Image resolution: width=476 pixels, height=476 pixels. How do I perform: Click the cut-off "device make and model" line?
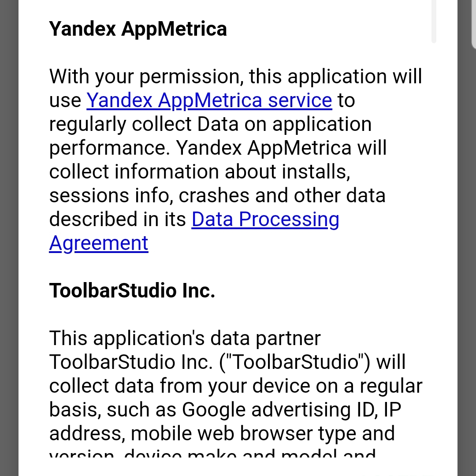click(x=212, y=452)
